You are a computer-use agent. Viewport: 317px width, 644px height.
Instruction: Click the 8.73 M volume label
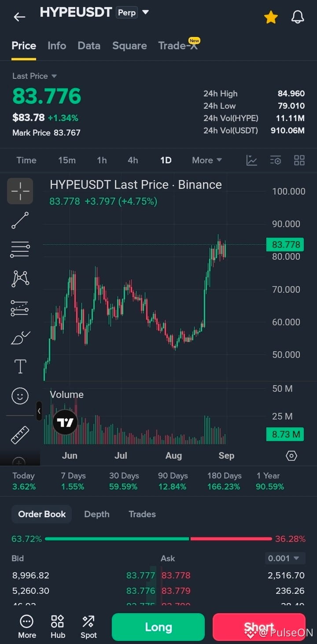tap(285, 434)
